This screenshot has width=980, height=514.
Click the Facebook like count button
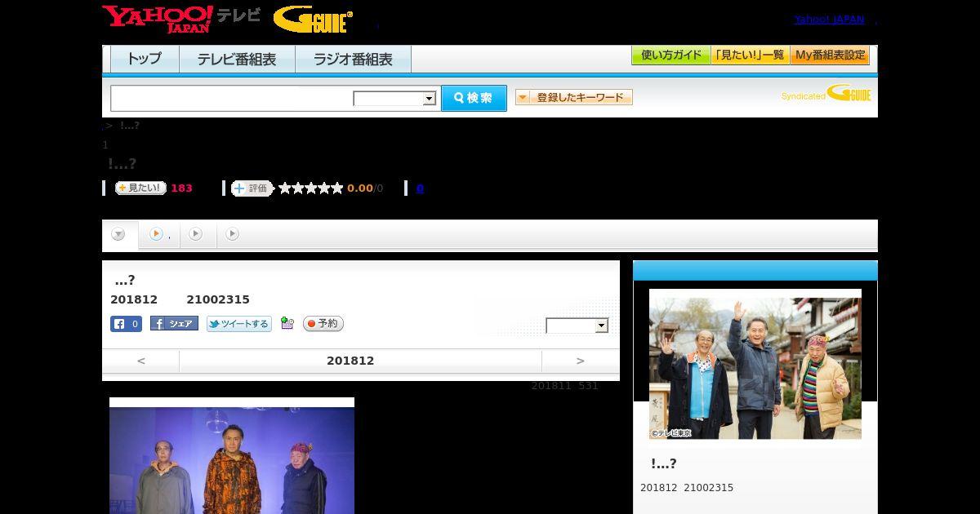coord(127,324)
